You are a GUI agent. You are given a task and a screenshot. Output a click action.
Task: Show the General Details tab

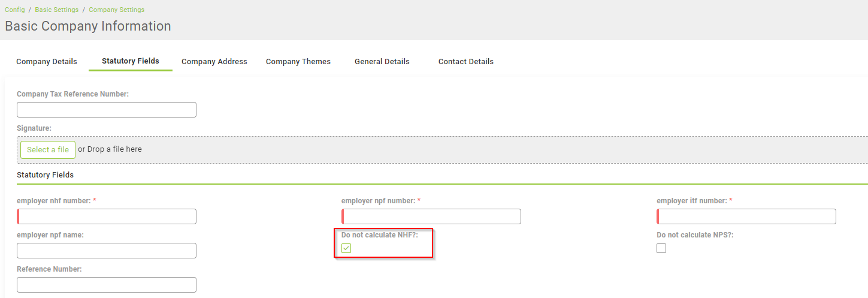[x=382, y=62]
